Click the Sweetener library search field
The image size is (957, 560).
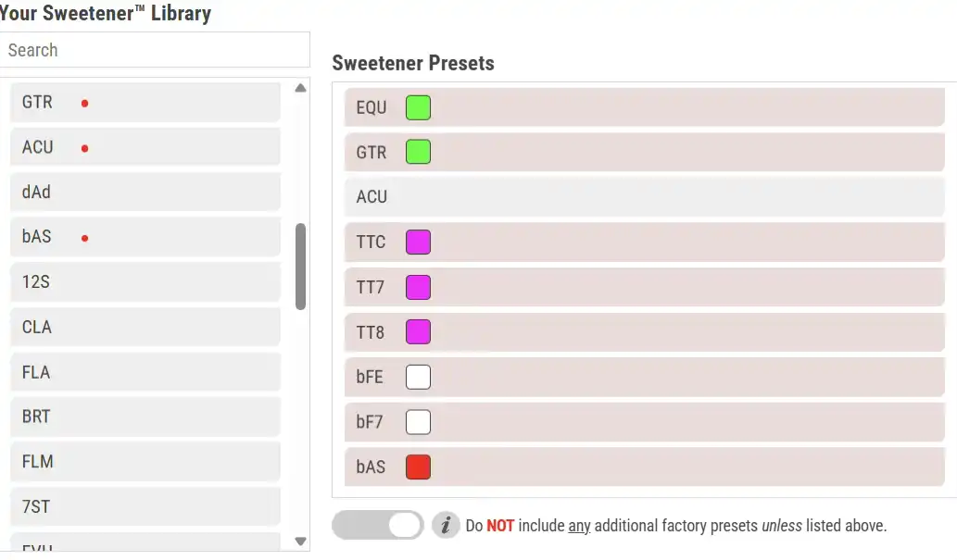155,50
